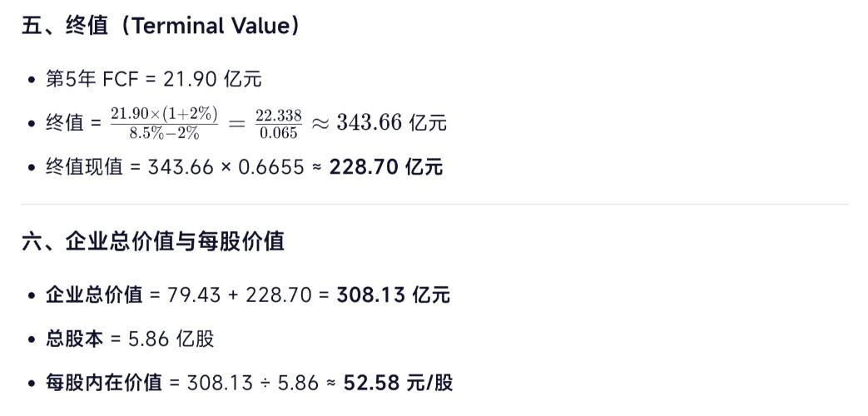Image resolution: width=868 pixels, height=416 pixels.
Task: Click the 343.66 亿元 result in formula
Action: (x=391, y=122)
